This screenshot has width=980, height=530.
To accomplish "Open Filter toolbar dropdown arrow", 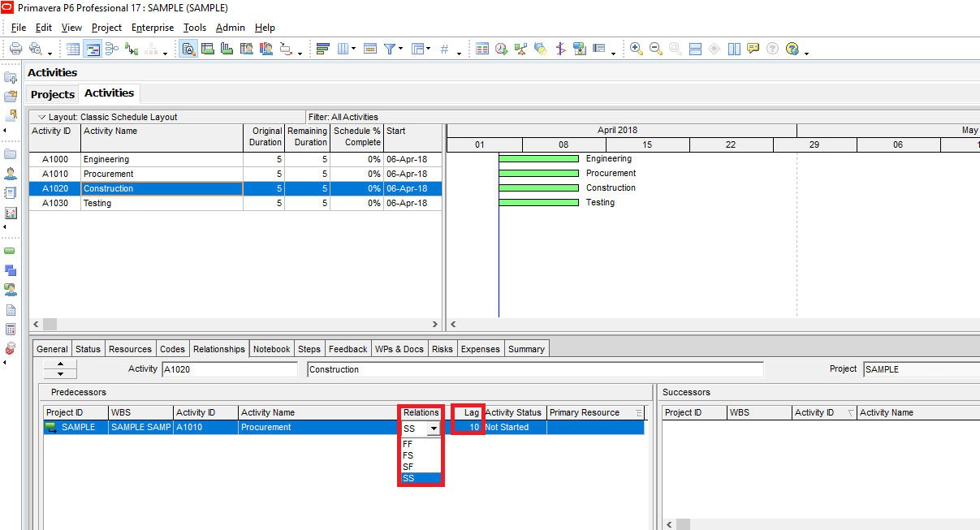I will pyautogui.click(x=401, y=50).
